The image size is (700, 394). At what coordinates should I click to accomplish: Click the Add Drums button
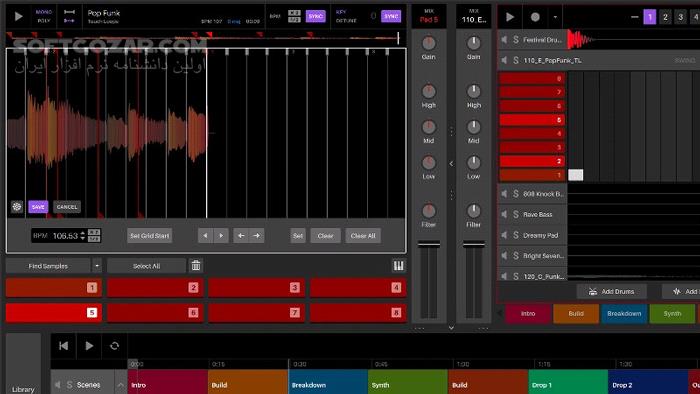612,291
